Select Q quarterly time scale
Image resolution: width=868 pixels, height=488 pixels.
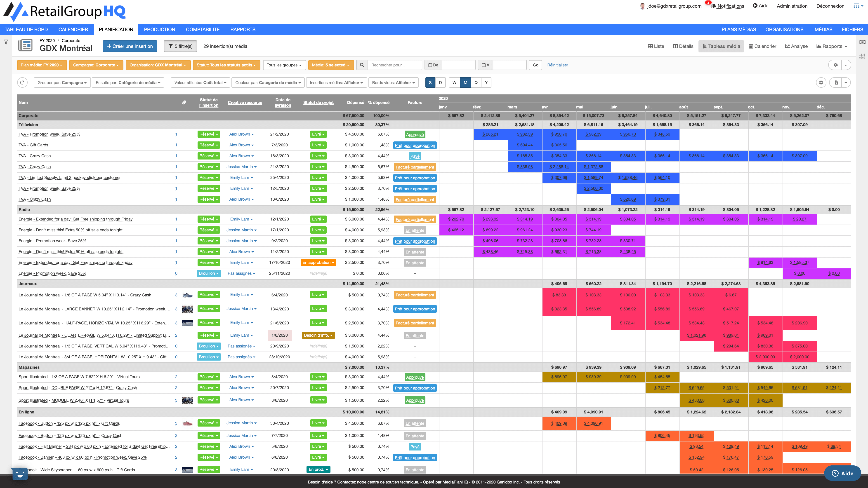click(x=476, y=82)
